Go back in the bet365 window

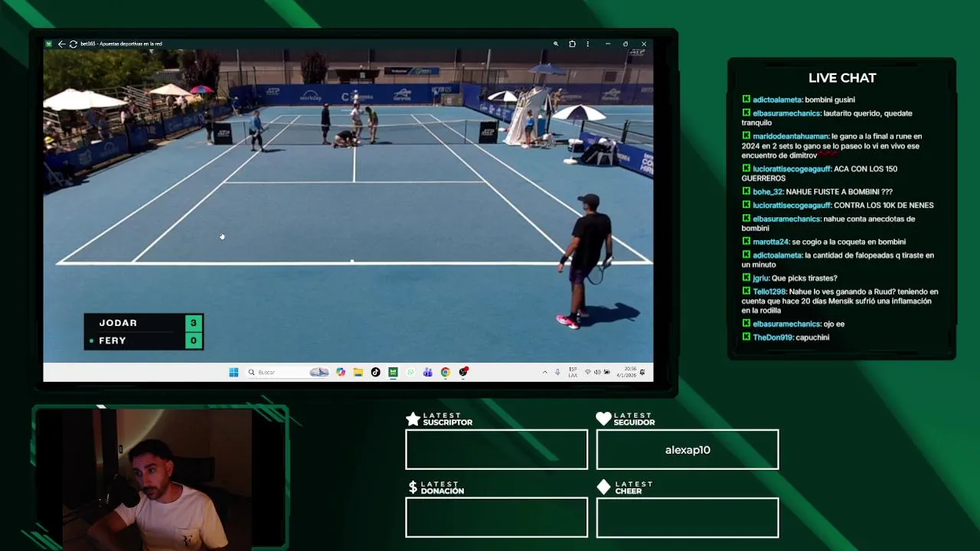click(x=61, y=44)
